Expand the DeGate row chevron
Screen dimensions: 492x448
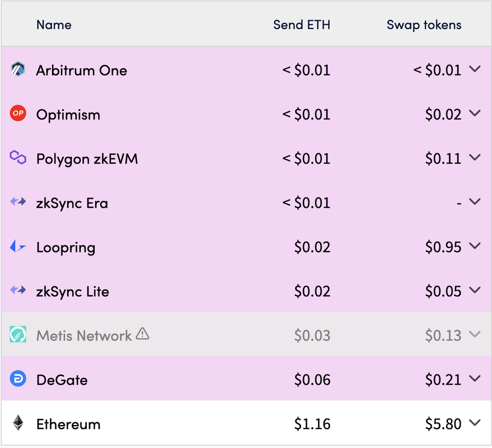[x=475, y=379]
